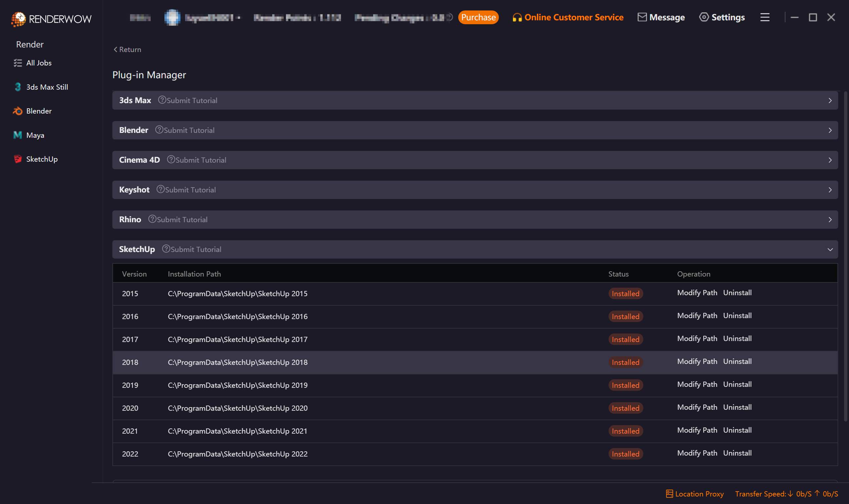Image resolution: width=849 pixels, height=504 pixels.
Task: Open Maya render page in sidebar
Action: click(35, 135)
